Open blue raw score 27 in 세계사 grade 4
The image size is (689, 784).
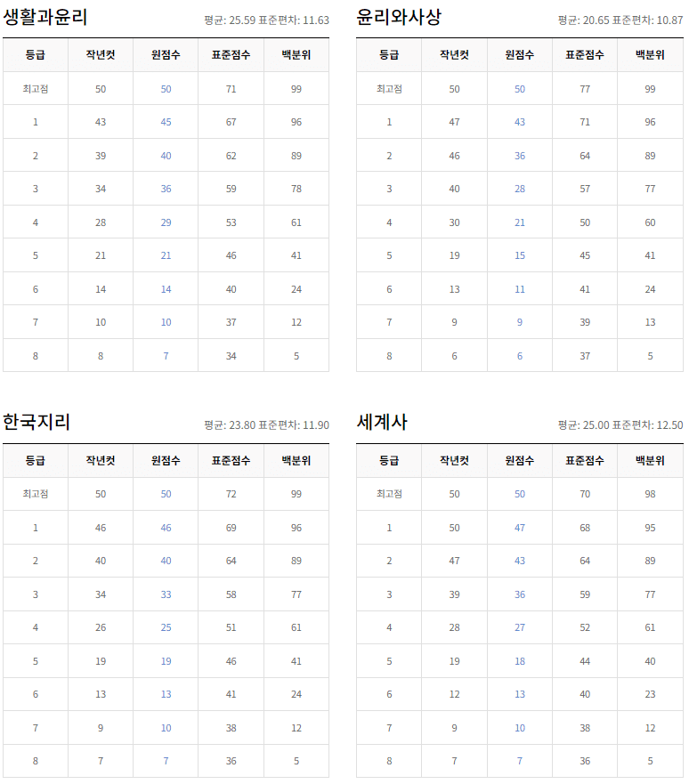tap(520, 627)
